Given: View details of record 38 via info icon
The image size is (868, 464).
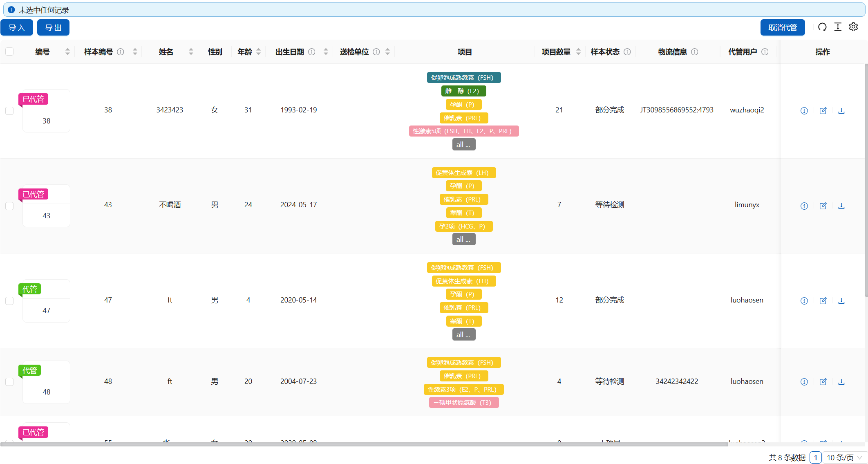Looking at the screenshot, I should point(804,111).
